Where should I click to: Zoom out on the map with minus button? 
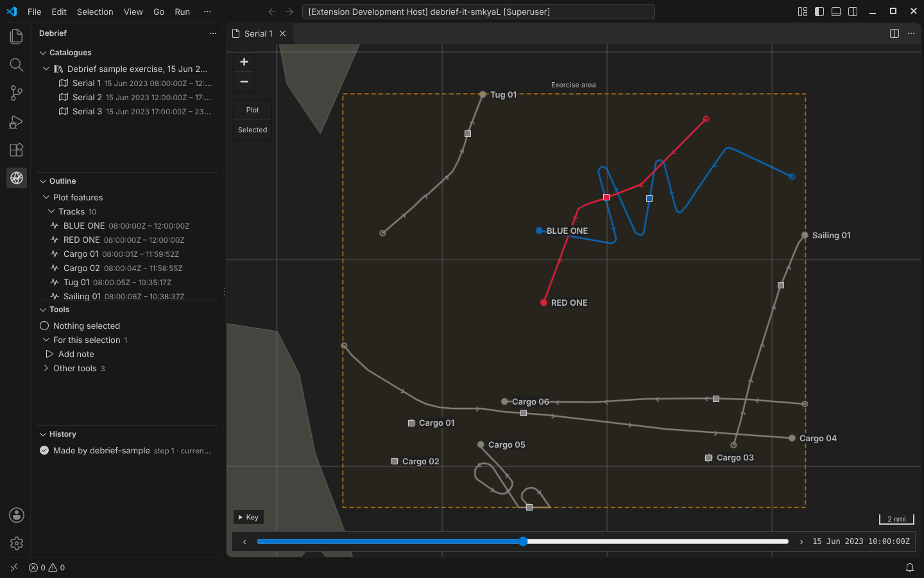pos(244,82)
